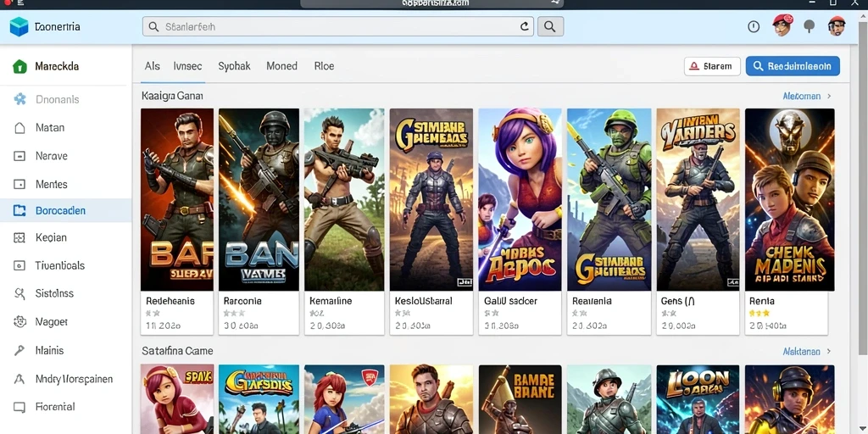Image resolution: width=868 pixels, height=434 pixels.
Task: Click the refresh arrow inside search field
Action: coord(524,26)
